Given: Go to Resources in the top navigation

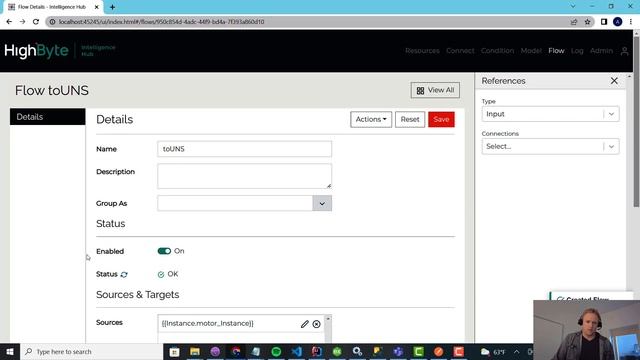Looking at the screenshot, I should click(x=422, y=51).
